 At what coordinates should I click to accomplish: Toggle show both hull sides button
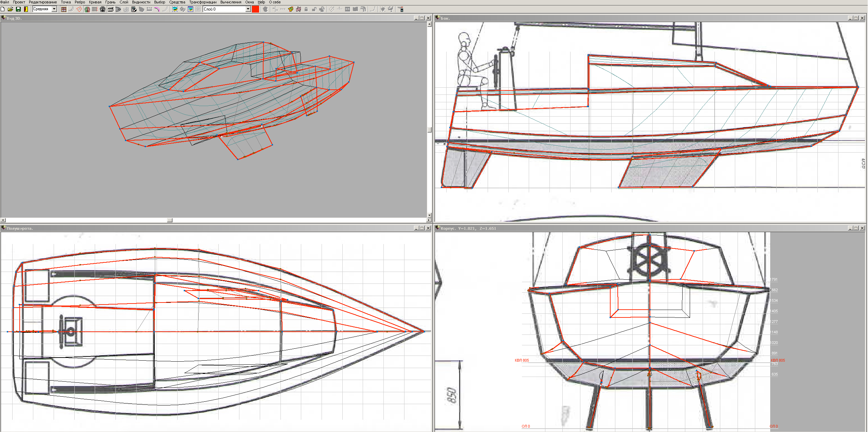[x=87, y=9]
